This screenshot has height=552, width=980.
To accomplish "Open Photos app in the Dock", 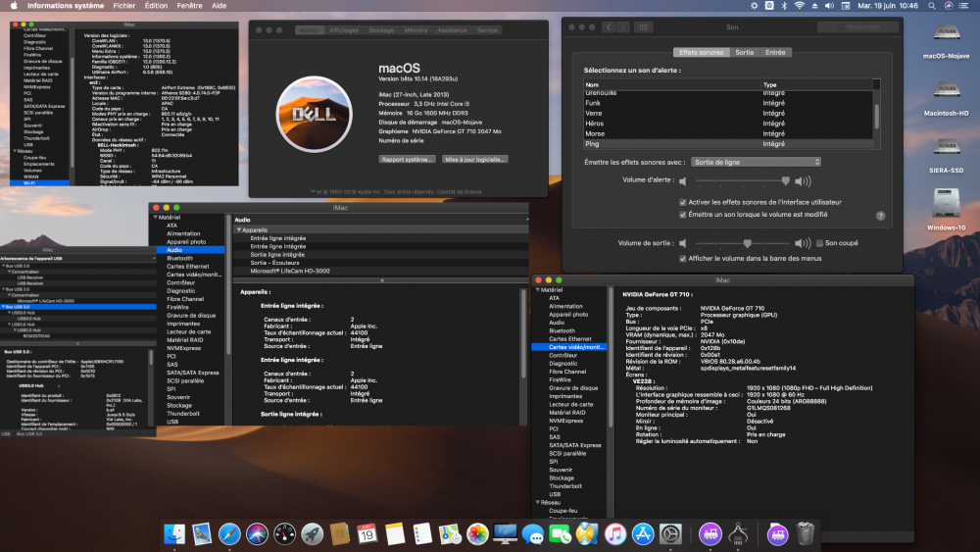I will coord(477,534).
